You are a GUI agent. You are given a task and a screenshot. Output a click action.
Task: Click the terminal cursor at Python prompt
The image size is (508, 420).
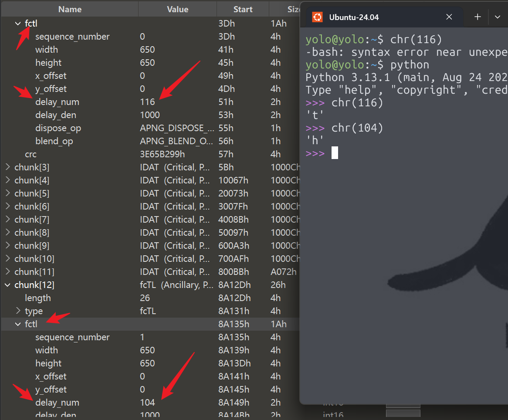[335, 153]
